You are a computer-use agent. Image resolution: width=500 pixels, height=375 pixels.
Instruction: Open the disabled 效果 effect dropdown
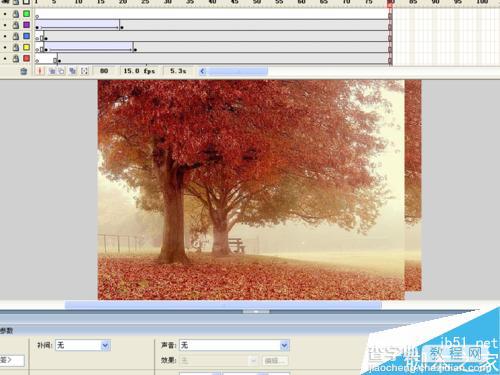219,360
